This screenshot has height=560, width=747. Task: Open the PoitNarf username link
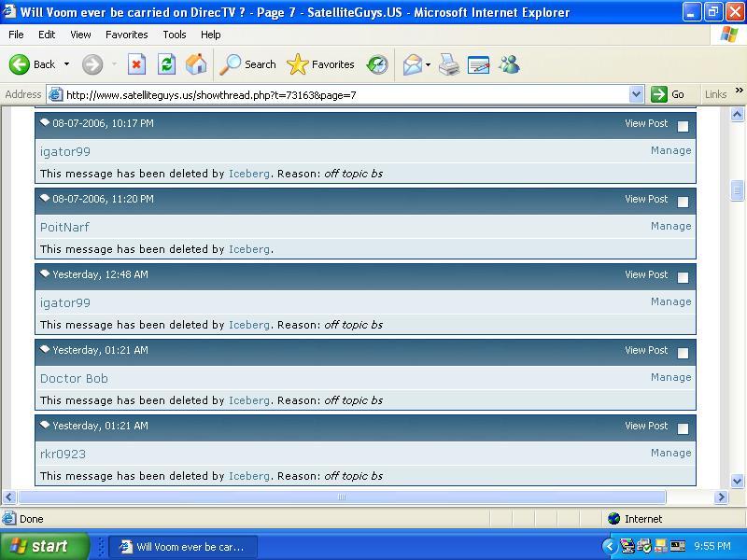coord(64,227)
